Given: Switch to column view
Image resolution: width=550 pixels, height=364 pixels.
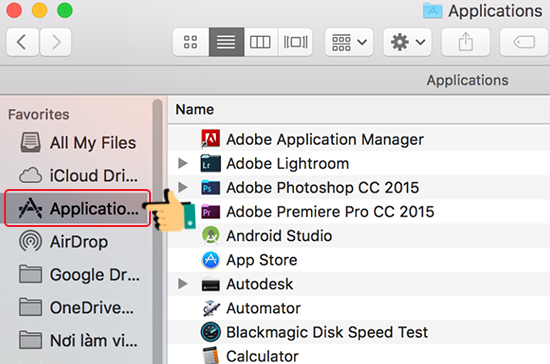Looking at the screenshot, I should point(260,42).
